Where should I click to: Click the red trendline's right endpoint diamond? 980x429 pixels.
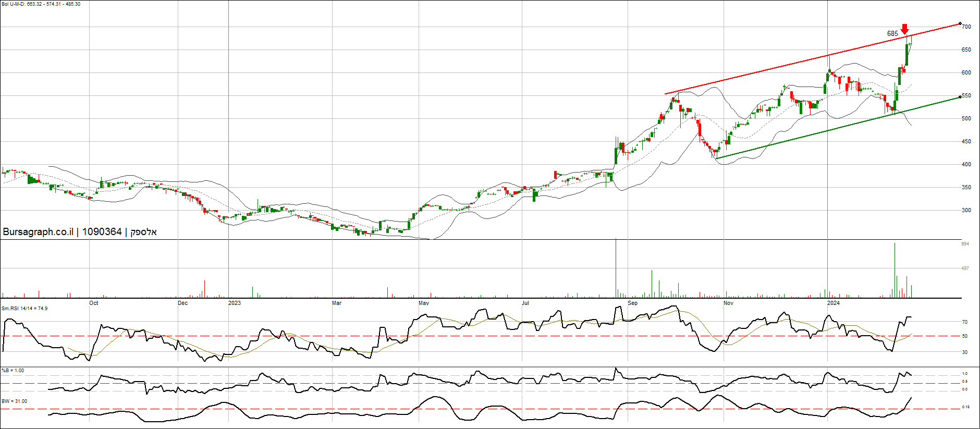pos(960,23)
